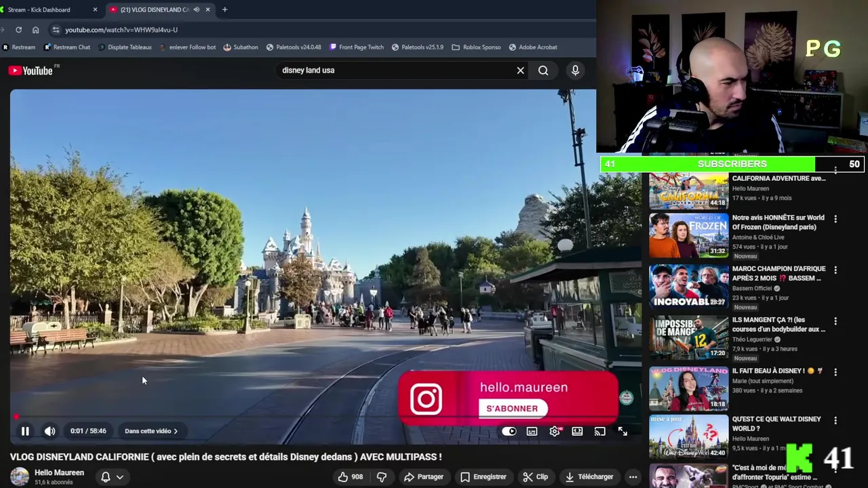Click the youtube.com address bar URL
Viewport: 868px width, 488px height.
pyautogui.click(x=121, y=30)
